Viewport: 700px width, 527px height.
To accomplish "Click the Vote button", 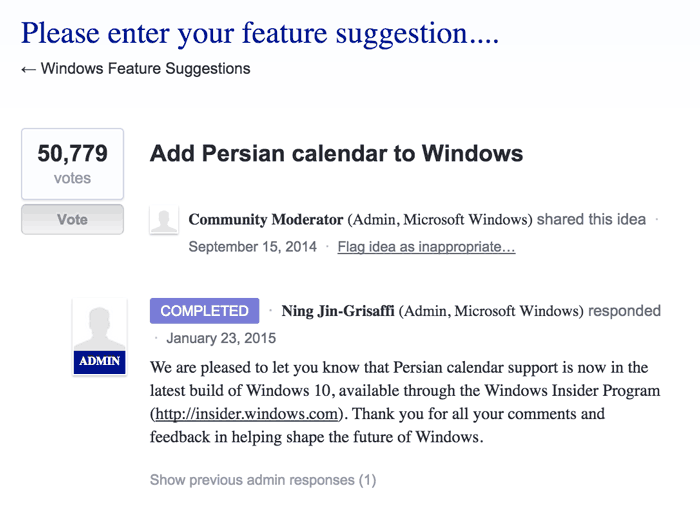I will click(72, 219).
